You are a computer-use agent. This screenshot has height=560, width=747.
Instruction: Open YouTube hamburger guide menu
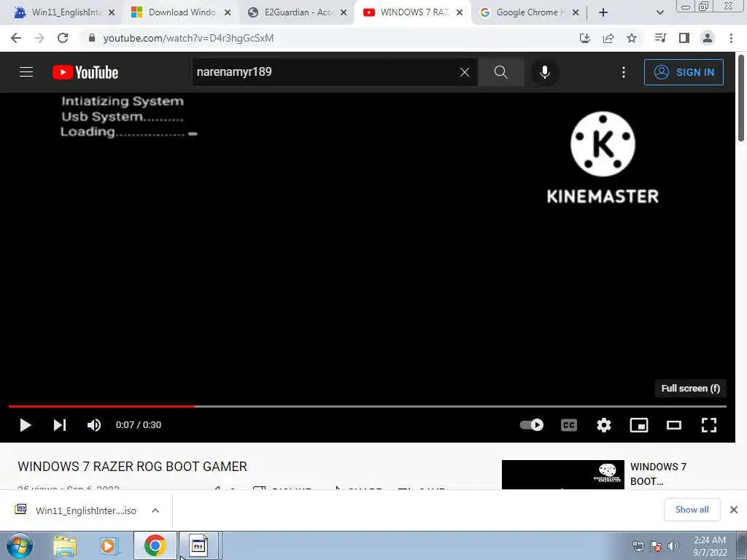coord(26,72)
